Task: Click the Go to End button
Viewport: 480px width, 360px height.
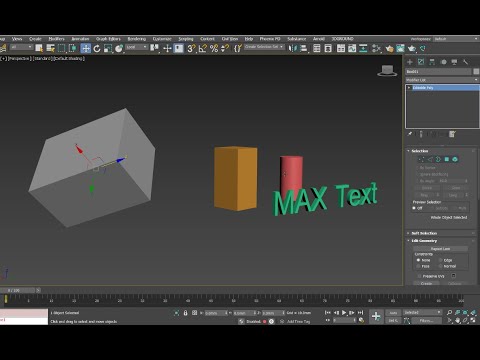Action: coord(360,313)
